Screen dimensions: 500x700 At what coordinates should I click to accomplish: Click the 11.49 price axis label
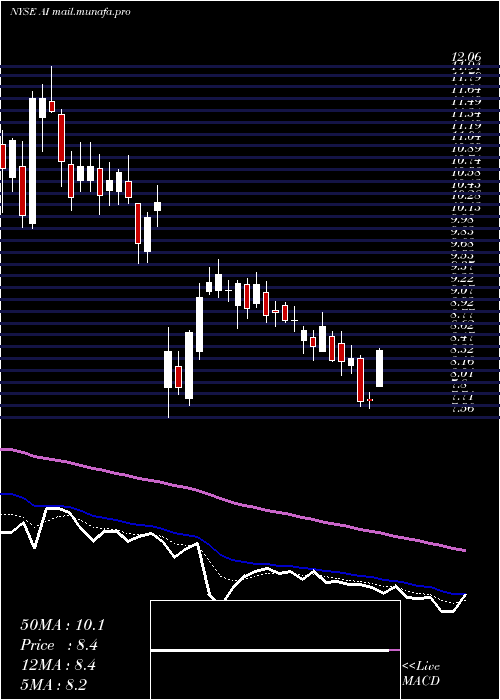pyautogui.click(x=466, y=102)
